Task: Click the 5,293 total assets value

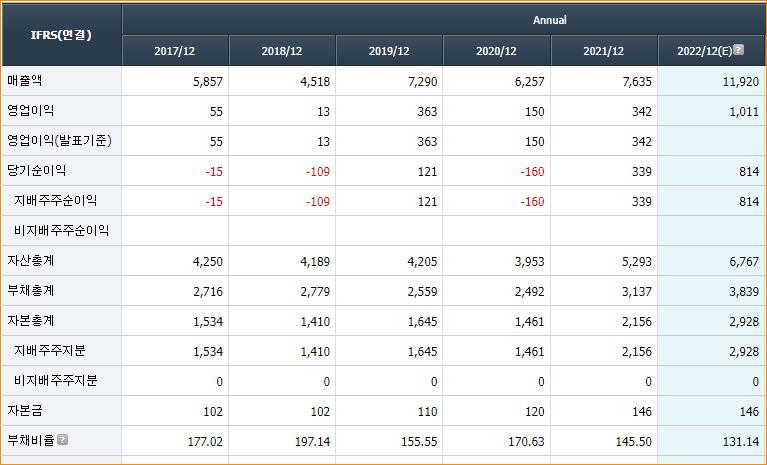Action: pos(637,262)
